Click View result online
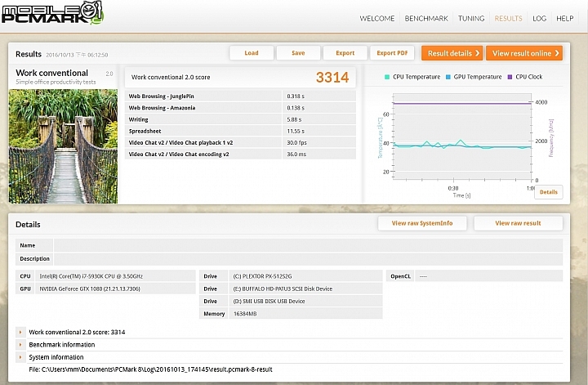Screen dimensions: 588x385 click(x=524, y=53)
